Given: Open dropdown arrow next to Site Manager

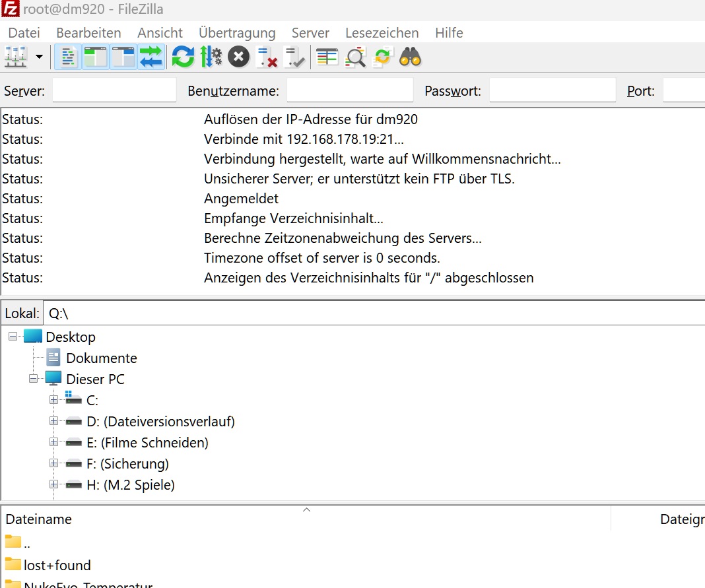Looking at the screenshot, I should tap(39, 57).
